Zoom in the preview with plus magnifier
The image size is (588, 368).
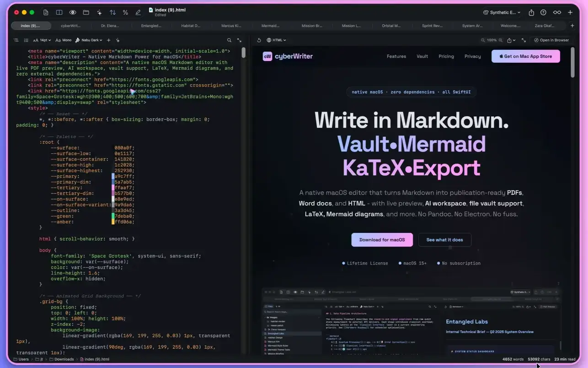click(x=501, y=40)
